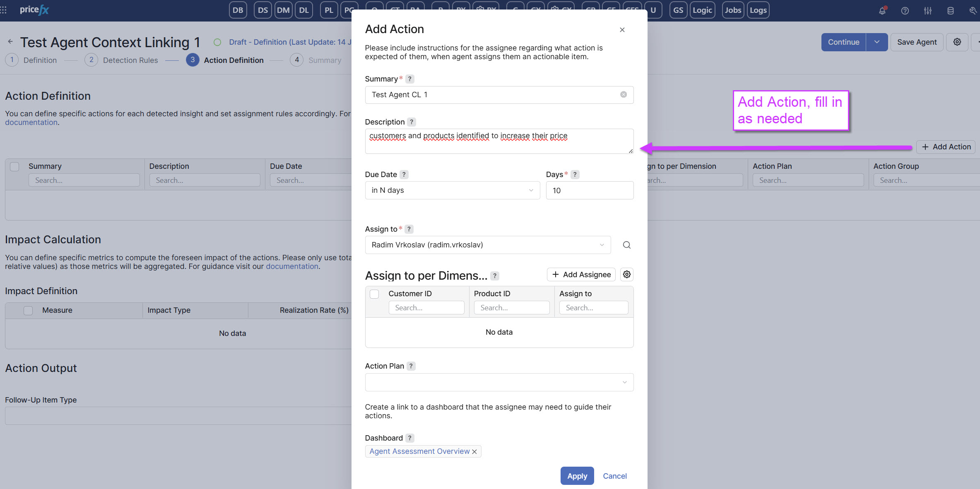
Task: Expand the Continue button's dropdown arrow
Action: pos(876,42)
